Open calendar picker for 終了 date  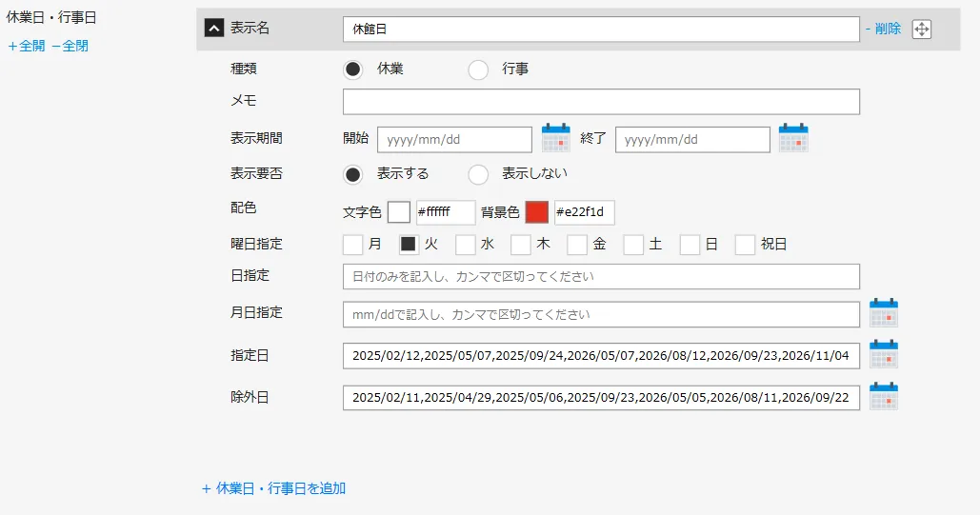pos(792,139)
